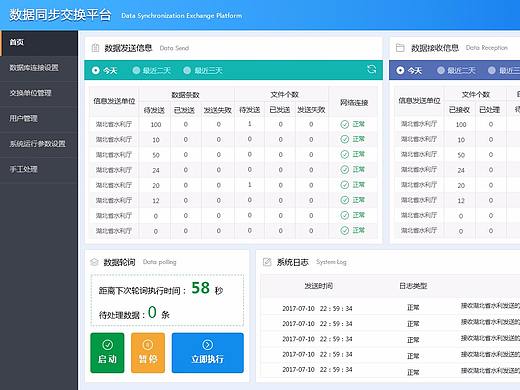Click 已接收 value 100 in reception table
Screen dimensions: 520x390
(461, 125)
